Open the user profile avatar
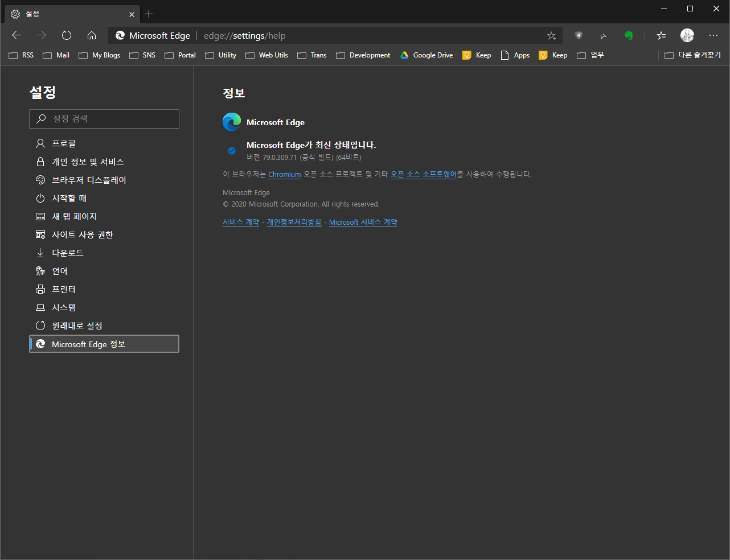Viewport: 730px width, 560px height. [x=687, y=35]
